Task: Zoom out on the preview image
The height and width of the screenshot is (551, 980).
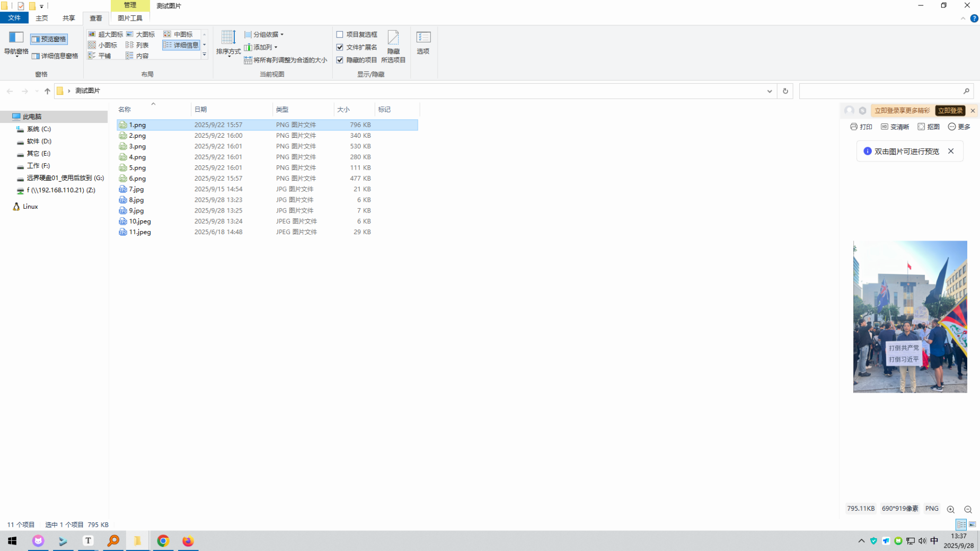Action: pos(968,509)
